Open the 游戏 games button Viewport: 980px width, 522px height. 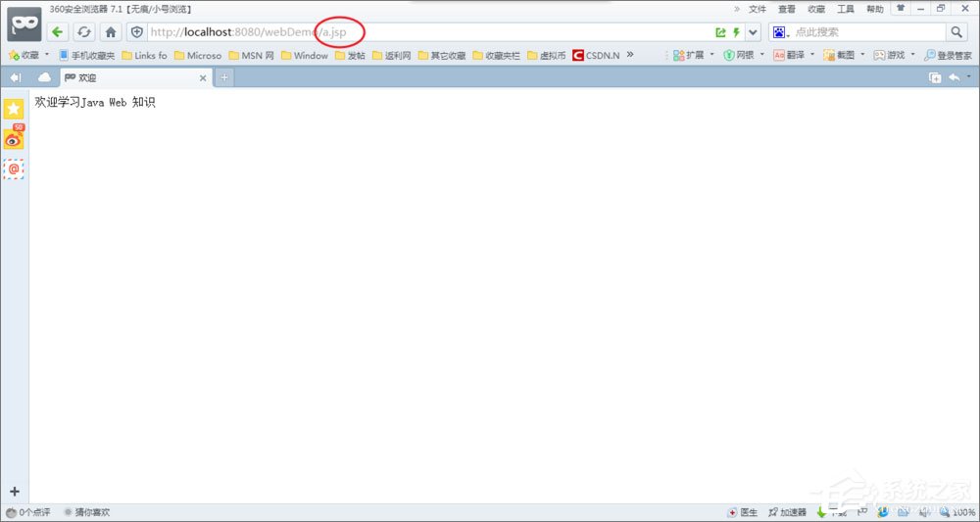click(x=889, y=55)
